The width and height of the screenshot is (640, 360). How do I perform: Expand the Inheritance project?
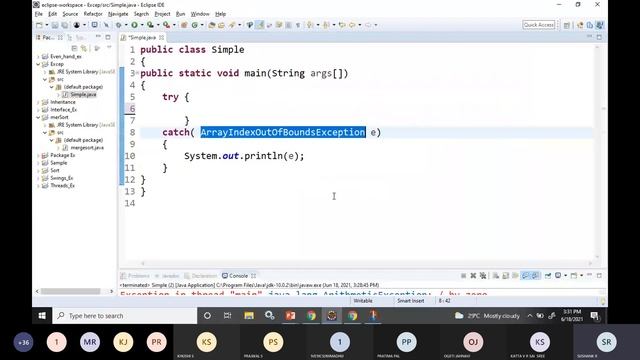(38, 102)
